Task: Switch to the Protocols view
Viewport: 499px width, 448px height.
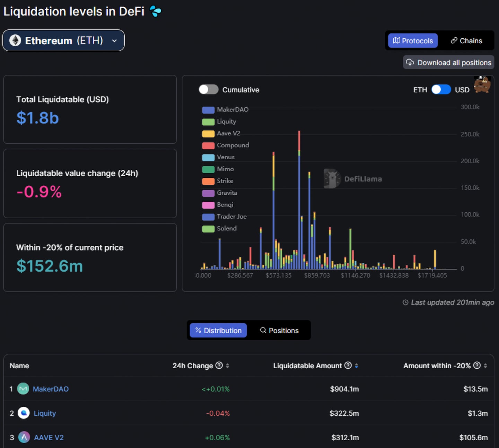Action: 413,41
